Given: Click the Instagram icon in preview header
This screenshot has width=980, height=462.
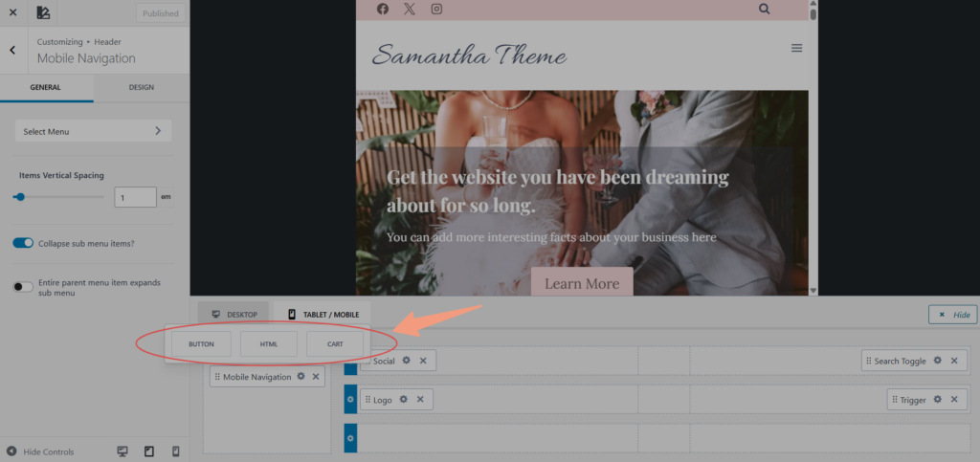Looking at the screenshot, I should (436, 10).
